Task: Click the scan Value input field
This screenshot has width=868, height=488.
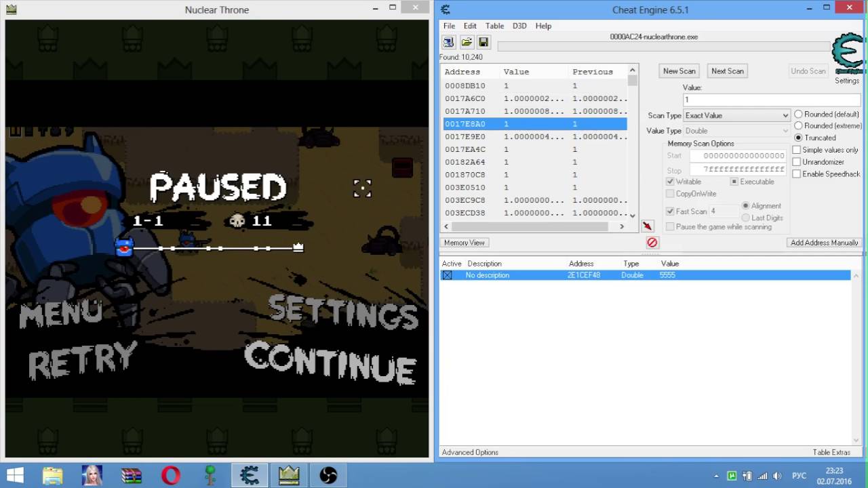Action: pyautogui.click(x=771, y=100)
